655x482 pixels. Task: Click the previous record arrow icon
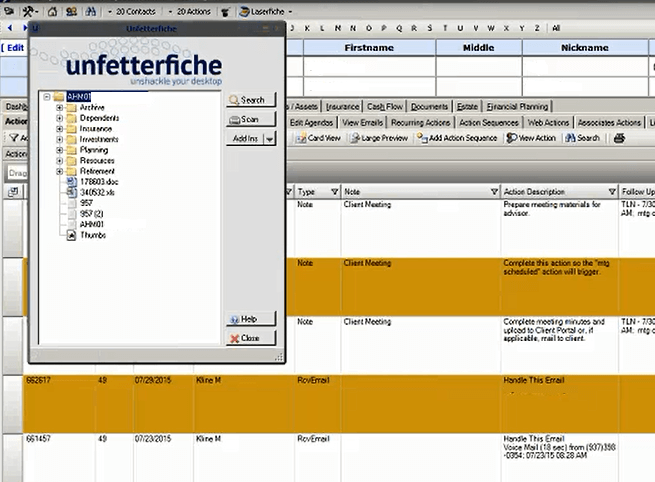[10, 28]
